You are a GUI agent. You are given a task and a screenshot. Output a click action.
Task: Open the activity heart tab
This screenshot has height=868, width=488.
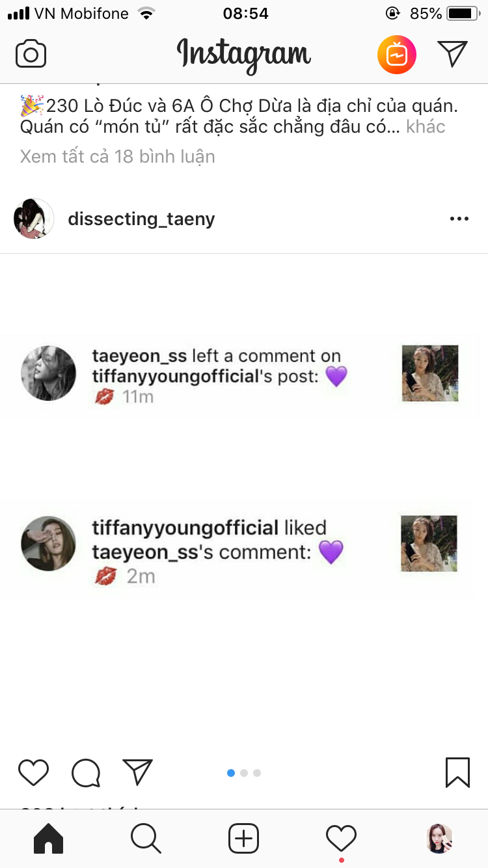[341, 838]
